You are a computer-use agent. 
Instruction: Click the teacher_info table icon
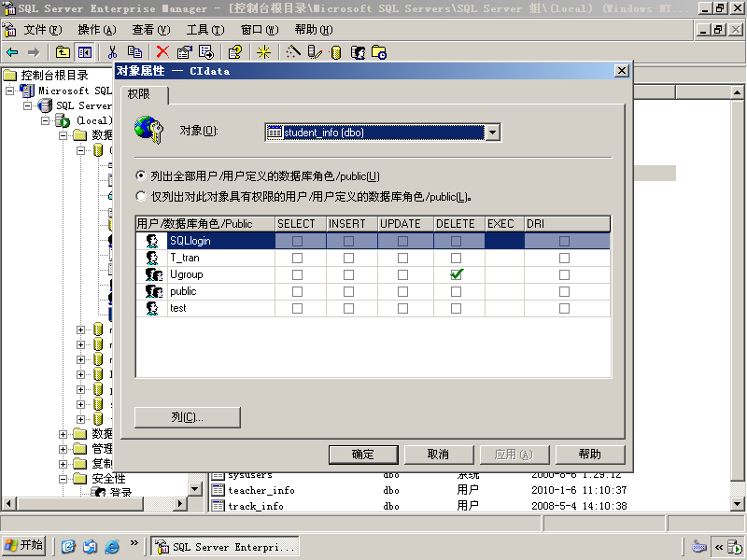click(x=218, y=490)
